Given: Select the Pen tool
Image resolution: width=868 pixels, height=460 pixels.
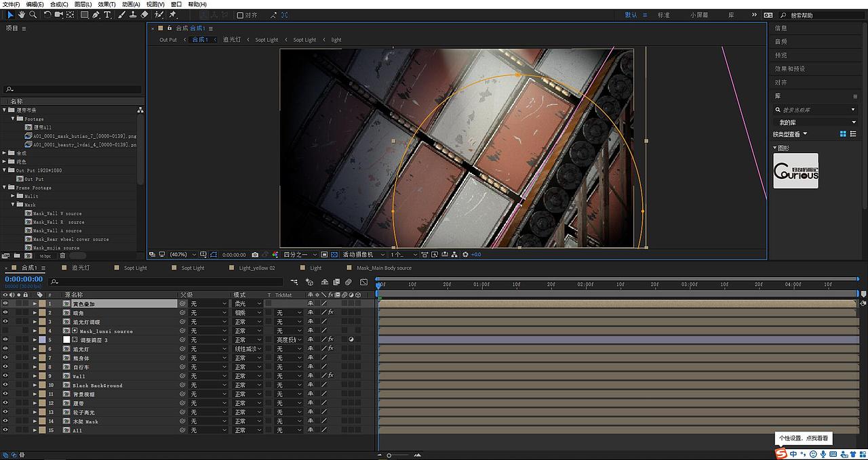Looking at the screenshot, I should [x=96, y=14].
